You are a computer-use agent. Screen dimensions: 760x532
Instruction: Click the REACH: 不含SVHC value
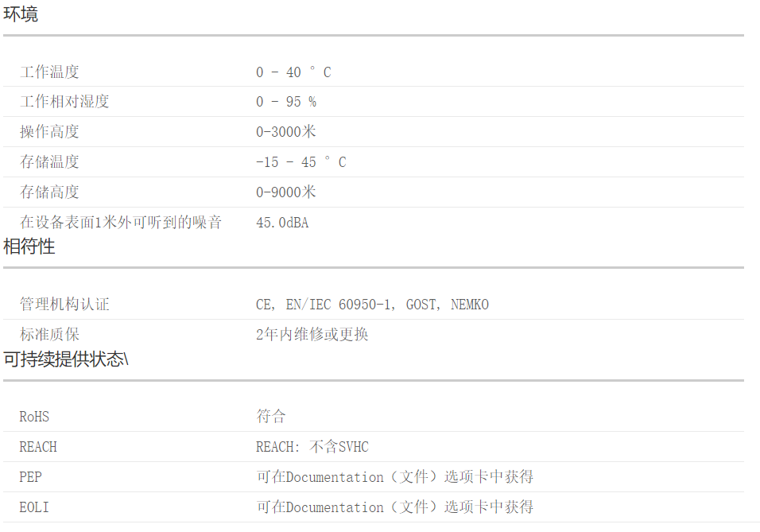[312, 447]
